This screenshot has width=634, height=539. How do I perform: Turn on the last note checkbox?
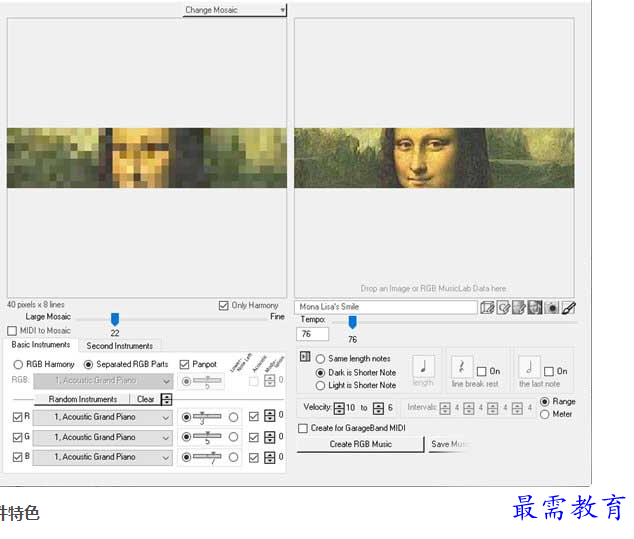(549, 372)
